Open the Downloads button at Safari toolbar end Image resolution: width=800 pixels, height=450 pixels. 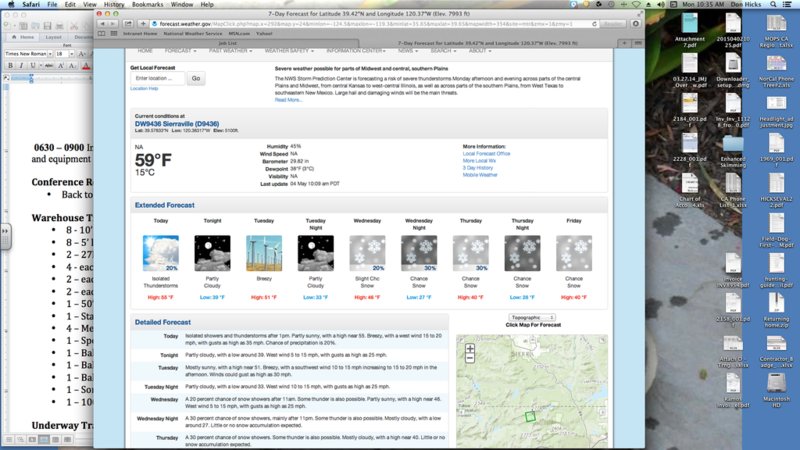(636, 24)
